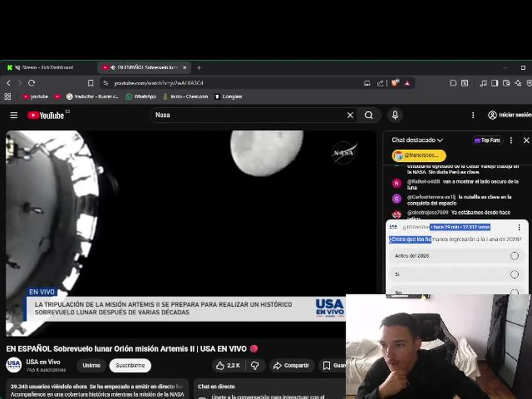Open browser wallet icon

pyautogui.click(x=506, y=83)
